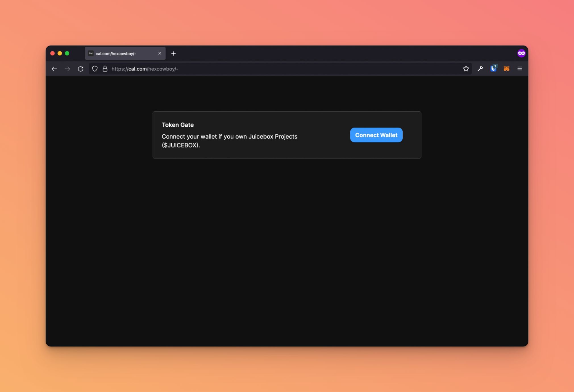Open a new tab with the plus button
Viewport: 574px width, 392px height.
[x=174, y=53]
